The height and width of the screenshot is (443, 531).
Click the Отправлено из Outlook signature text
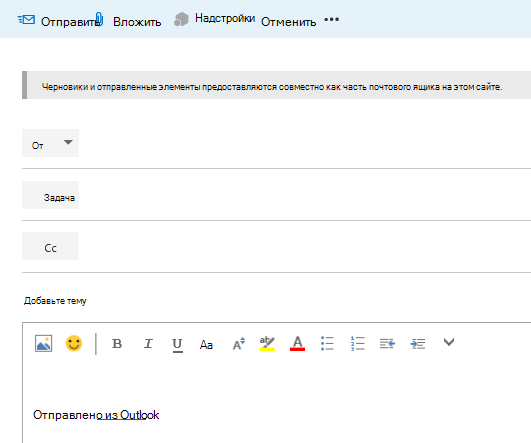point(96,415)
